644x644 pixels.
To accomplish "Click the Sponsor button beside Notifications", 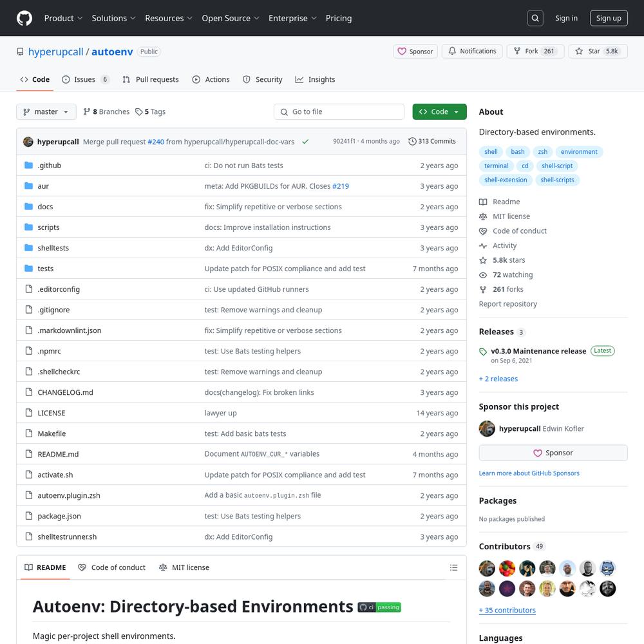I will point(415,52).
